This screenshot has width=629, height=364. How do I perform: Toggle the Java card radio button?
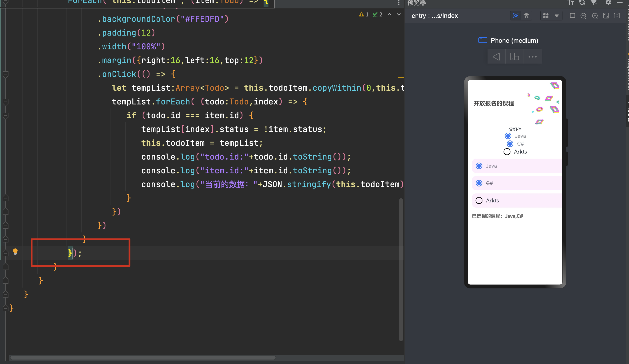479,166
